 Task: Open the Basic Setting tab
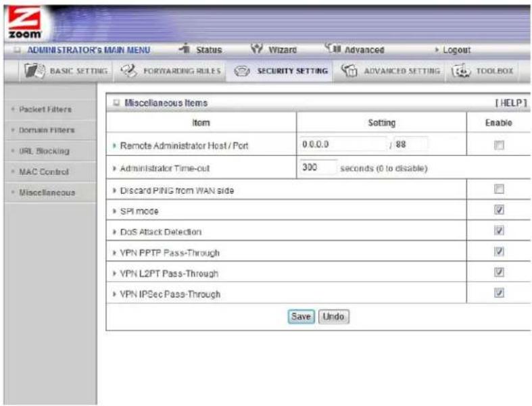point(66,71)
